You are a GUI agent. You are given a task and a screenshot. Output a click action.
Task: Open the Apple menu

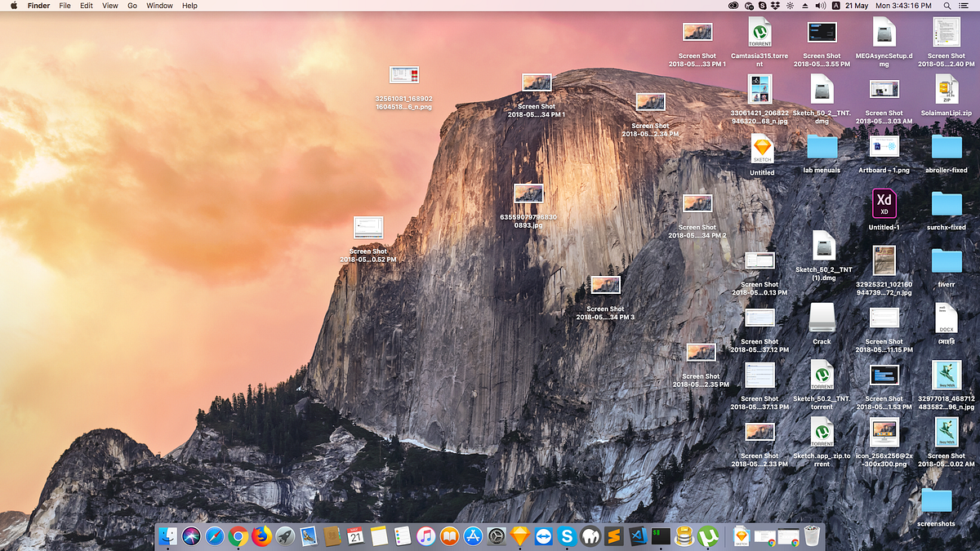pos(13,6)
